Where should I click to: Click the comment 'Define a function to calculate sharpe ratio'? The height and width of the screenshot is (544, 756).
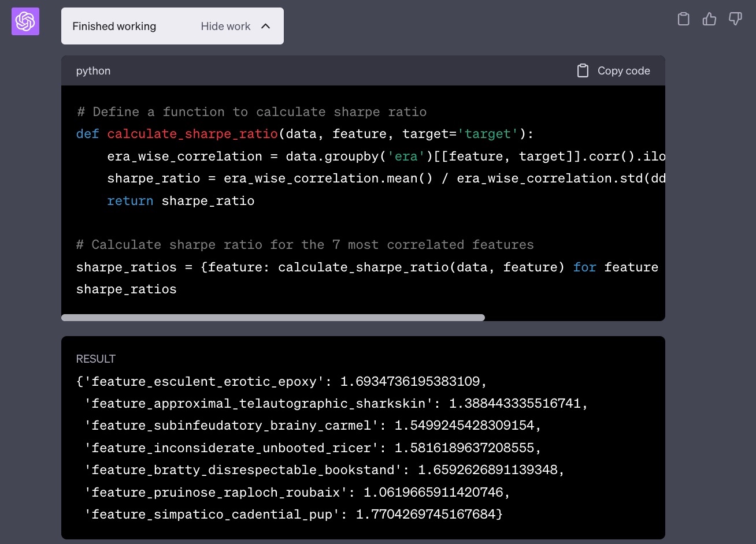pyautogui.click(x=251, y=111)
